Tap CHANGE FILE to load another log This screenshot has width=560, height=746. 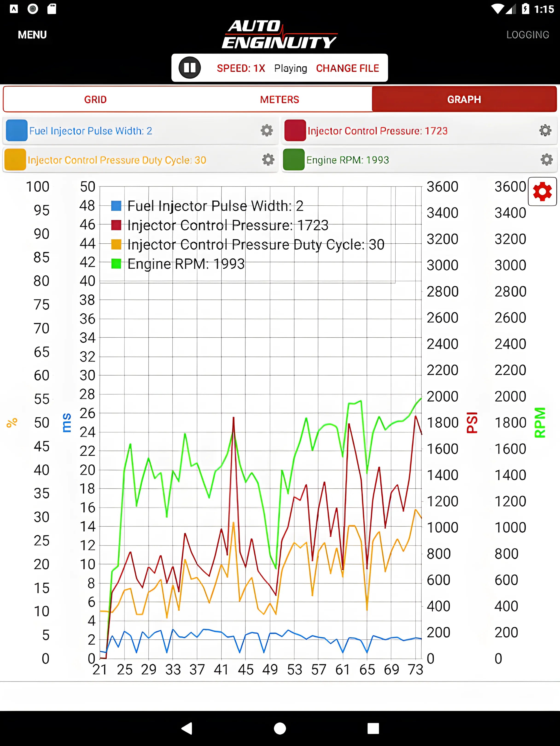click(x=347, y=68)
